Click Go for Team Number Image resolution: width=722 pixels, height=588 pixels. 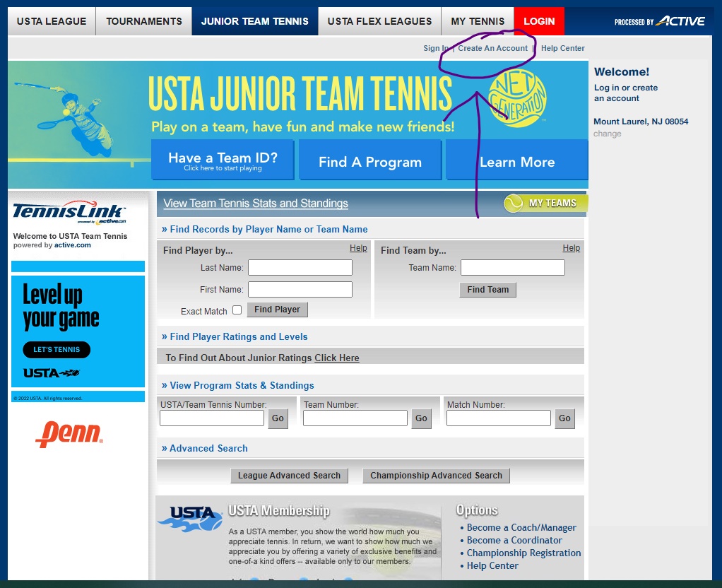pos(421,418)
